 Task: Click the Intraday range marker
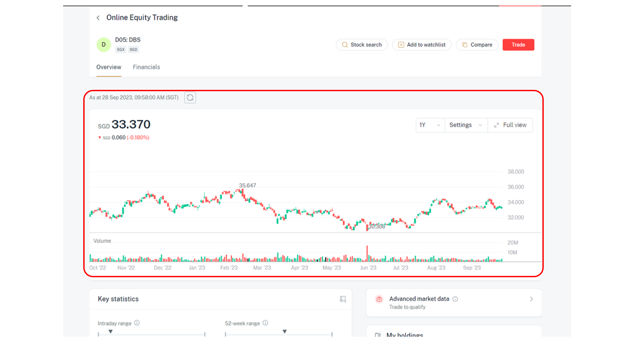pyautogui.click(x=110, y=331)
